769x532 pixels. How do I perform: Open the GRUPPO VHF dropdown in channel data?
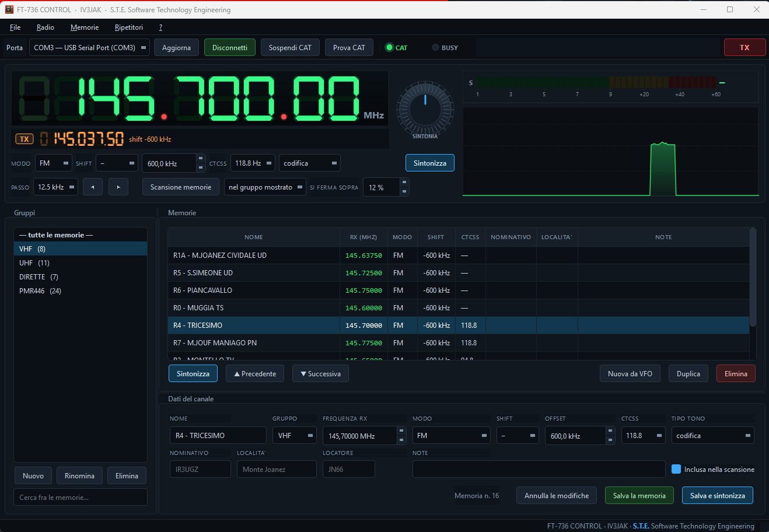295,436
